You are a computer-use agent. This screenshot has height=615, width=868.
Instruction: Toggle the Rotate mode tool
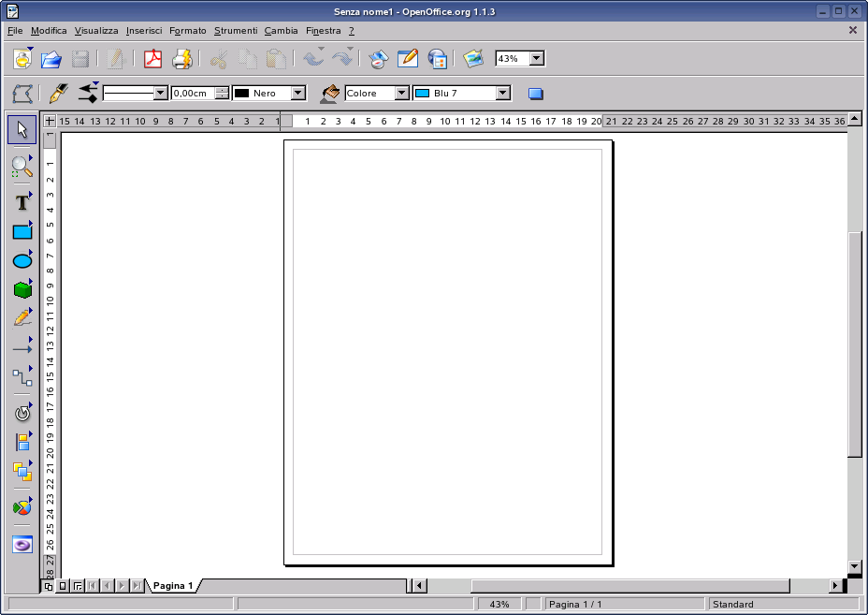click(21, 412)
